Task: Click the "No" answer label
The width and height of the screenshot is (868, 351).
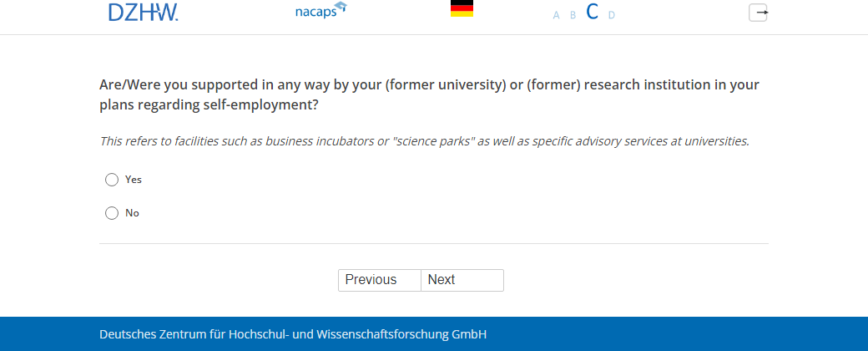Action: click(132, 213)
